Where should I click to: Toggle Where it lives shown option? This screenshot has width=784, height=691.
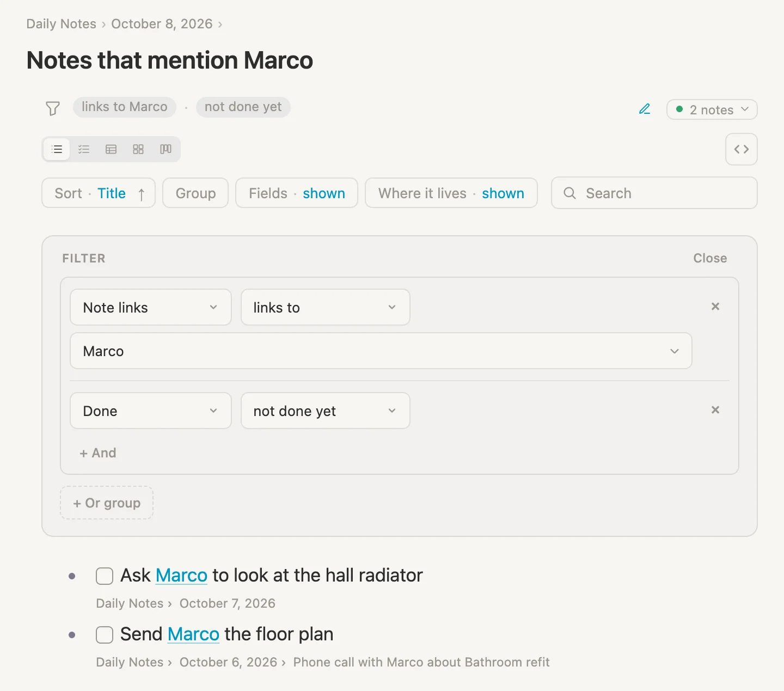coord(451,193)
